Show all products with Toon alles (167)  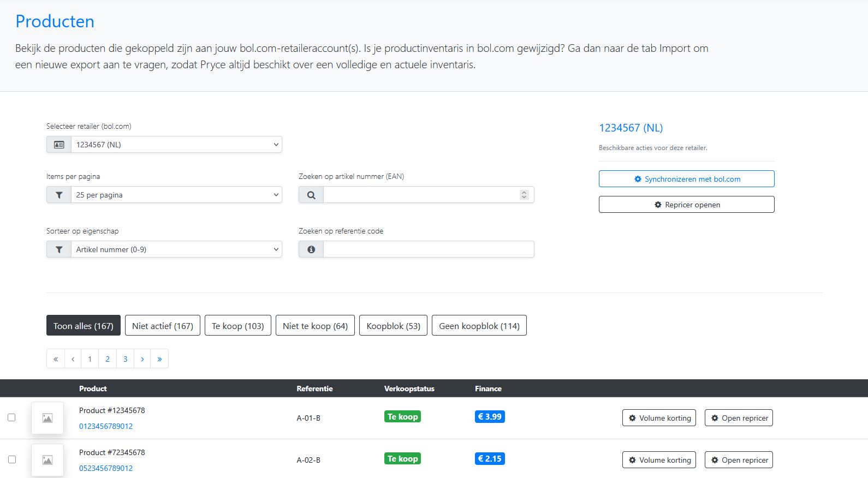pyautogui.click(x=84, y=326)
